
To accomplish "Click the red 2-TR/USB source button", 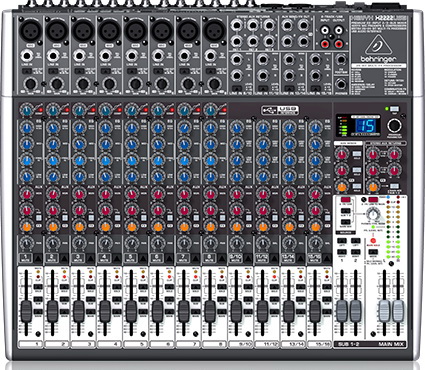I will (345, 200).
